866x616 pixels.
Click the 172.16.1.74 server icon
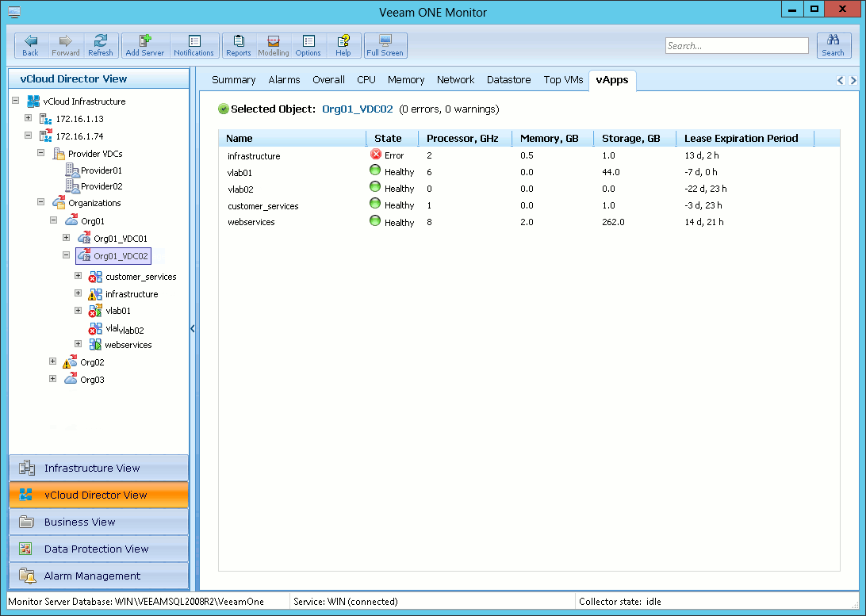46,136
